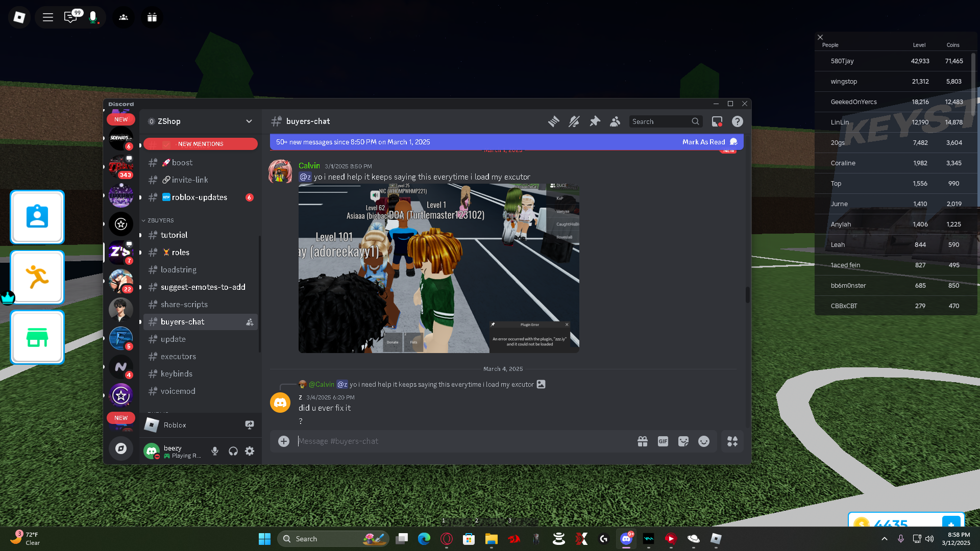Image resolution: width=980 pixels, height=551 pixels.
Task: Open Opera GX from the taskbar
Action: pyautogui.click(x=447, y=539)
